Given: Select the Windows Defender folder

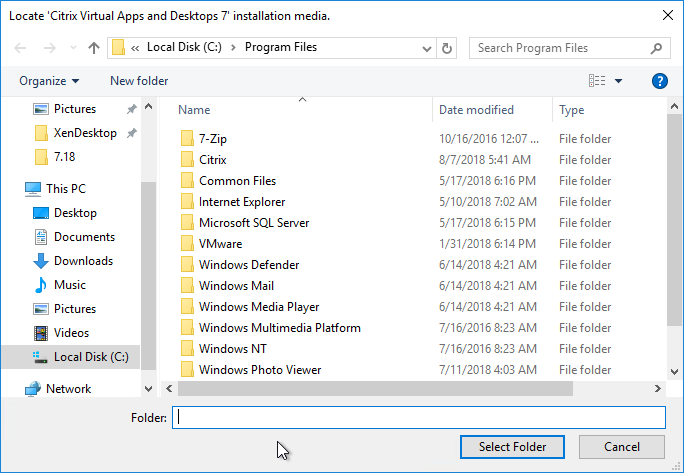Looking at the screenshot, I should coord(249,264).
